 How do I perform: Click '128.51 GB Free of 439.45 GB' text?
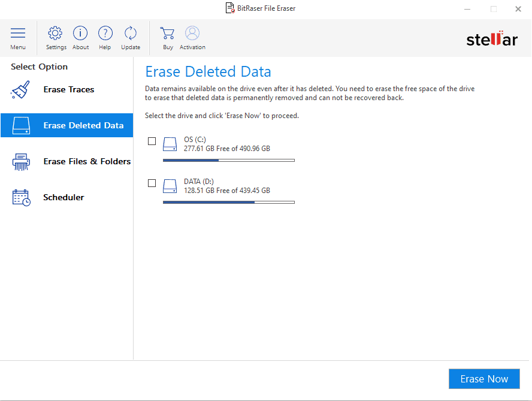point(227,191)
